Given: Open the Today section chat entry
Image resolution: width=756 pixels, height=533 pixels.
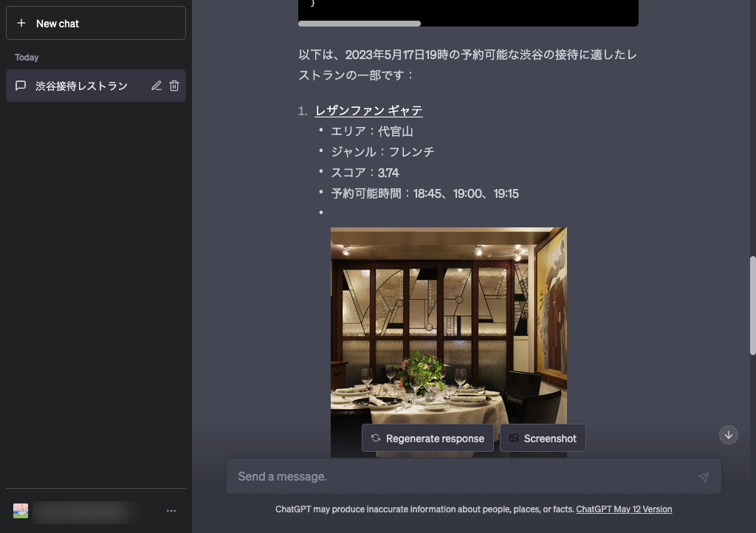Looking at the screenshot, I should point(81,86).
